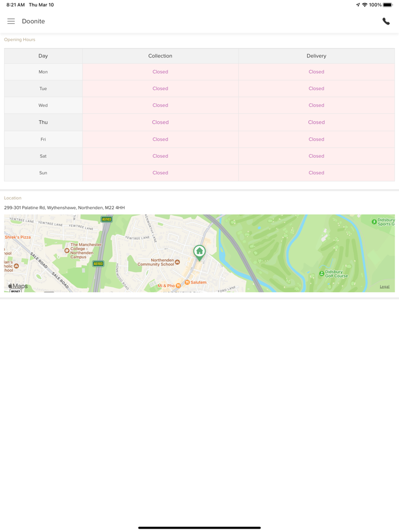
Task: Tap the status bar time 8:21 AM
Action: point(15,5)
